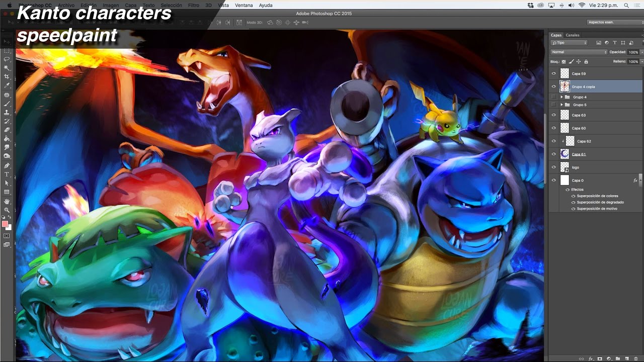Select the Brush tool
Viewport: 644px width, 362px height.
[7, 104]
